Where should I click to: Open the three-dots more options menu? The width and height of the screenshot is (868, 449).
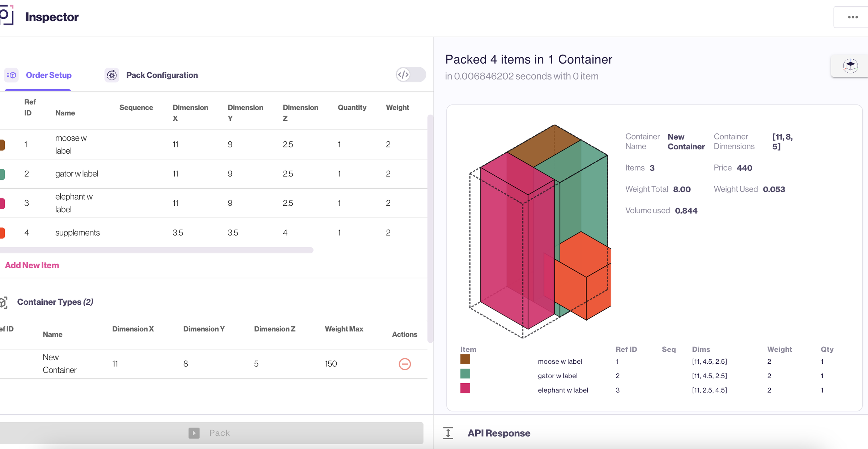point(853,17)
